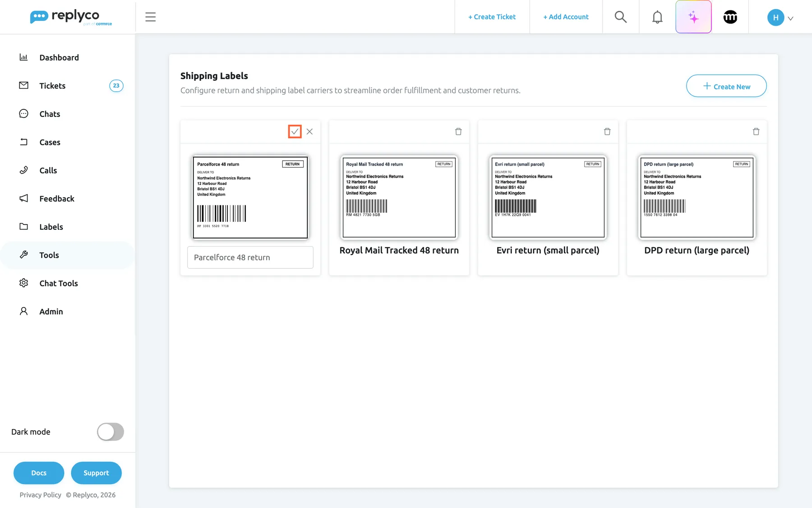Expand the user account dropdown chevron

790,19
